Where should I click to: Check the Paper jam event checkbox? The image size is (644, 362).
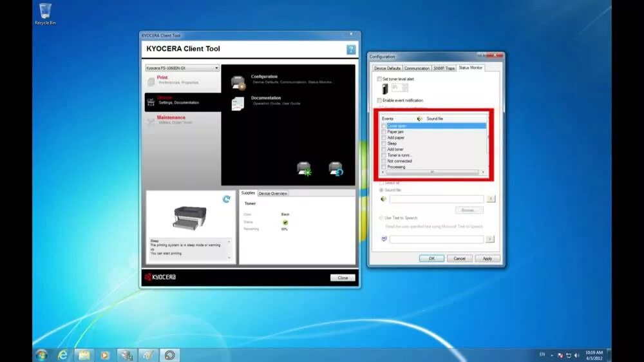[384, 132]
